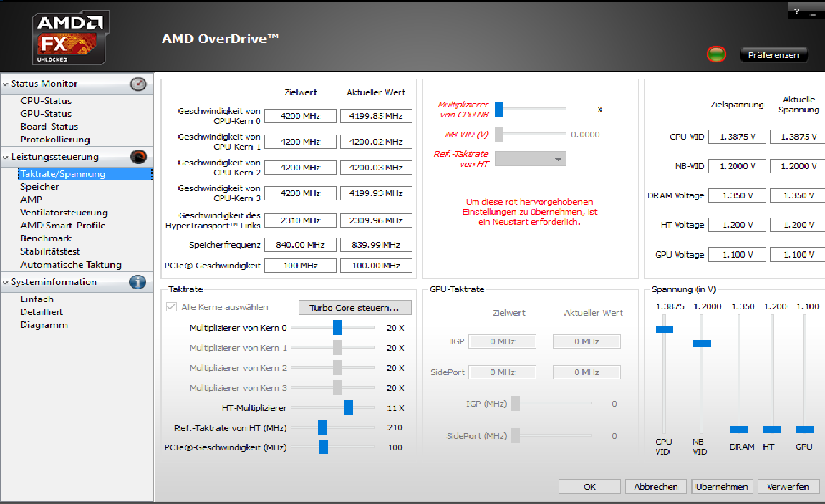Click the HT-Multiplizierer slider handle

click(348, 408)
